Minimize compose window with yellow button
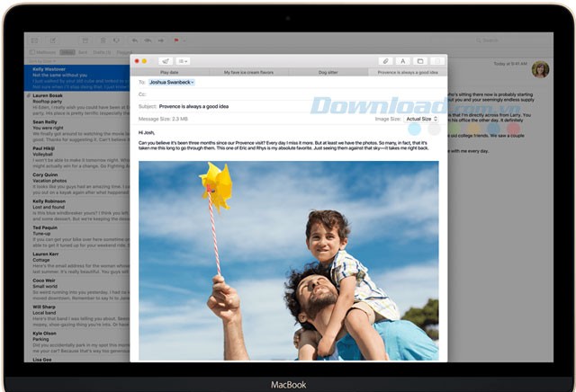Image resolution: width=576 pixels, height=392 pixels. click(x=144, y=61)
